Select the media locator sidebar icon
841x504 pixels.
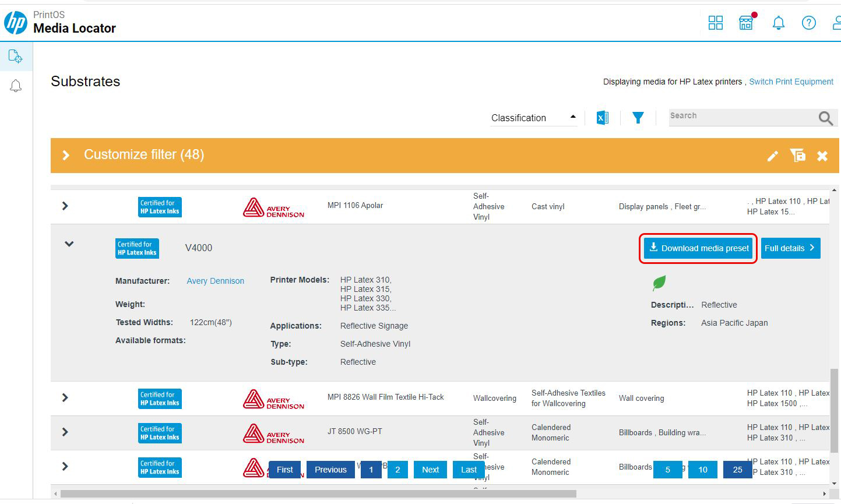point(16,56)
